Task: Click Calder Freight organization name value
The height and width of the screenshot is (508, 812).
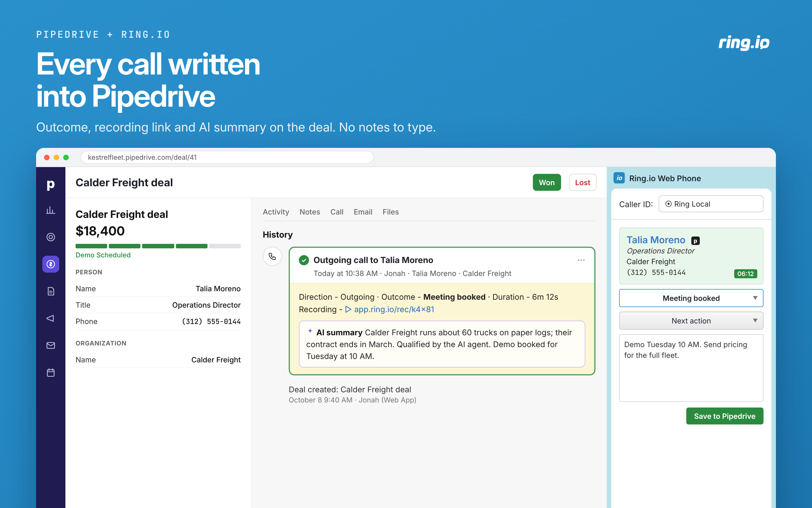Action: click(x=216, y=360)
